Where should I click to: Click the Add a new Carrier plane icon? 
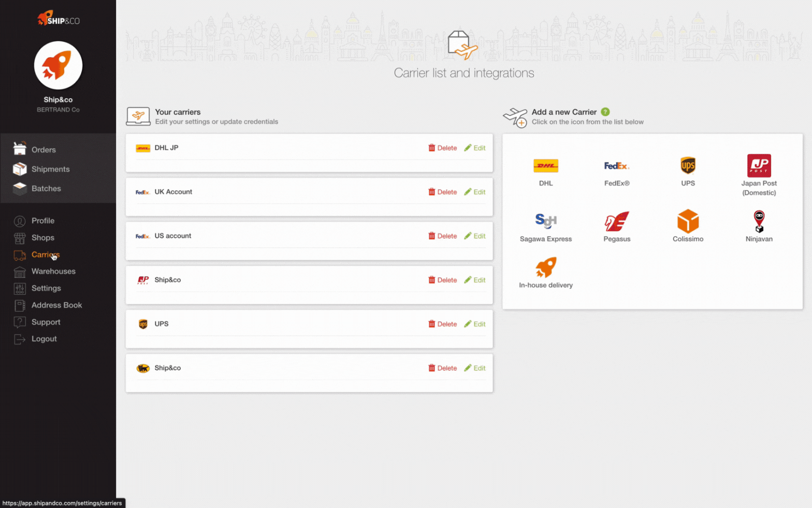pos(515,118)
